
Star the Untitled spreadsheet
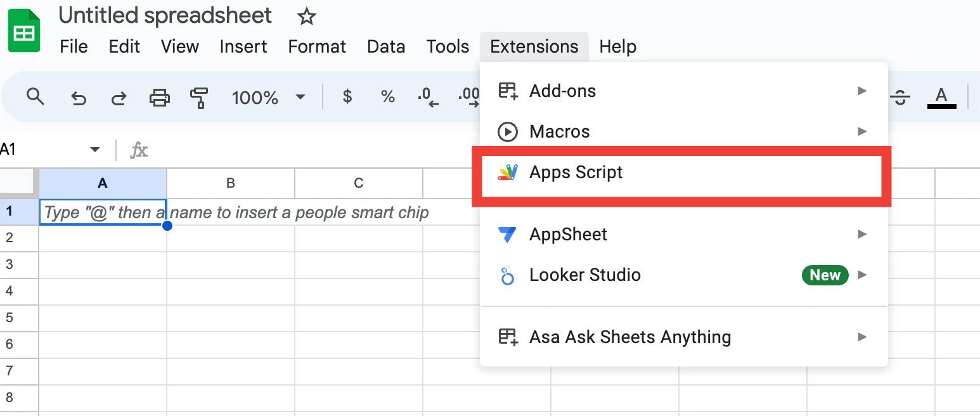pos(307,17)
